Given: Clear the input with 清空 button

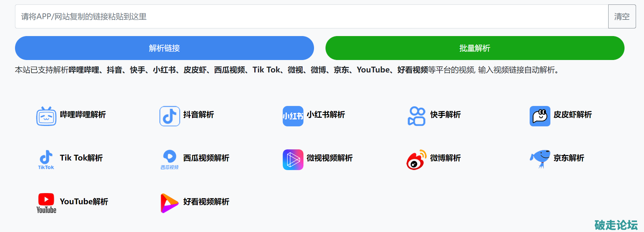Looking at the screenshot, I should [622, 17].
